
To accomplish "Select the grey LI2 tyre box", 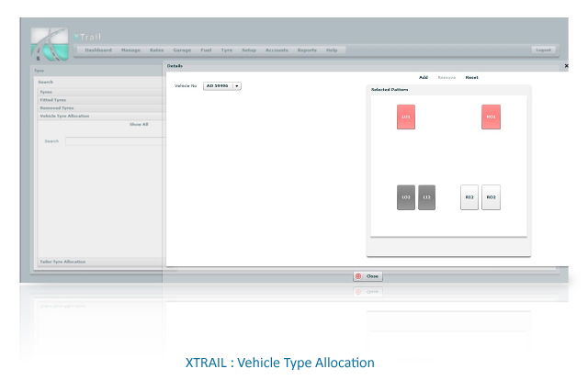I will click(x=426, y=197).
